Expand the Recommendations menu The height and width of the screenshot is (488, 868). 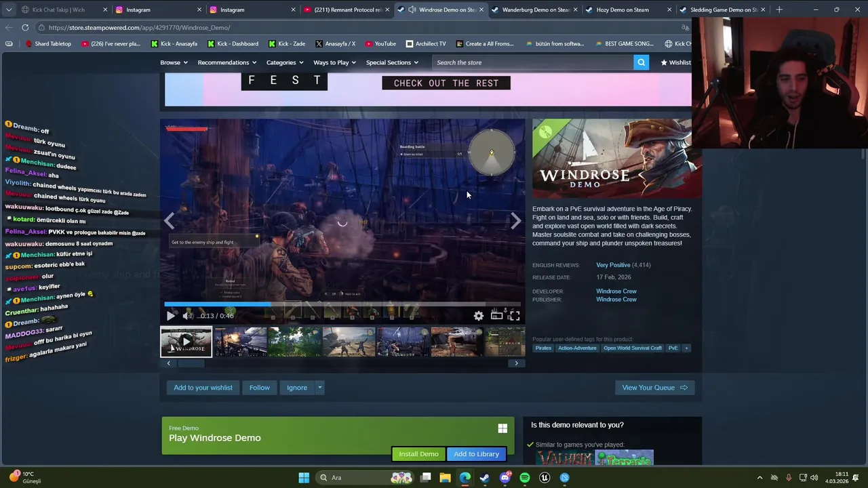point(226,62)
